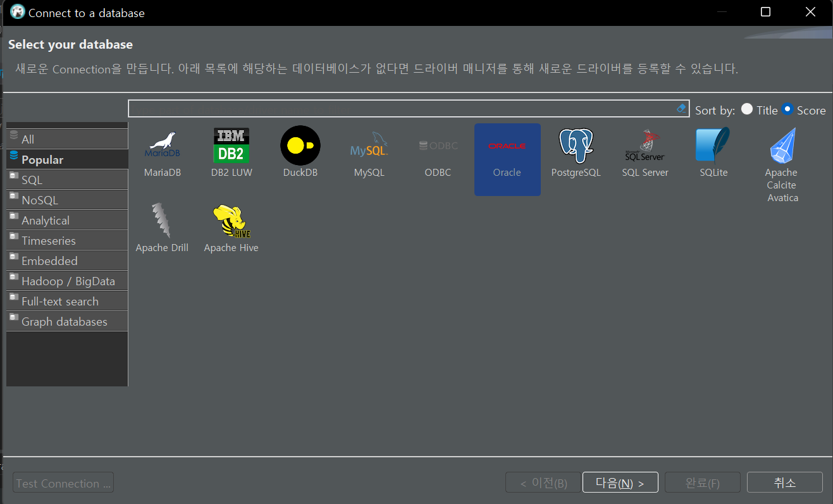The image size is (833, 504).
Task: Switch to the SQL category
Action: tap(67, 180)
